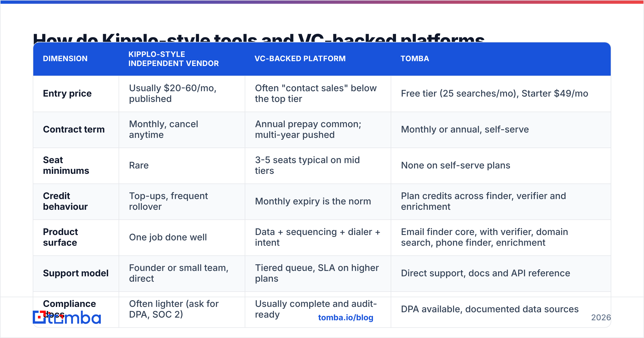Viewport: 644px width, 338px height.
Task: Click the 'Founder or small team, direct' cell
Action: click(182, 274)
